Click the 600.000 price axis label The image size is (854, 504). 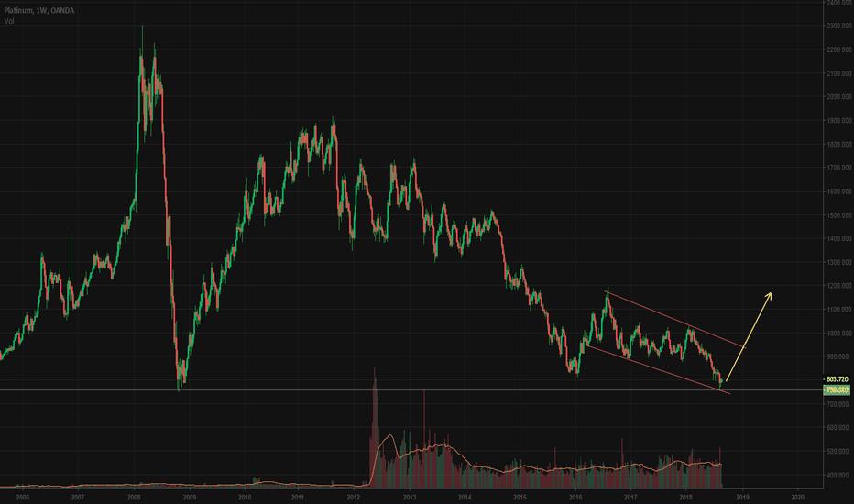click(x=839, y=428)
